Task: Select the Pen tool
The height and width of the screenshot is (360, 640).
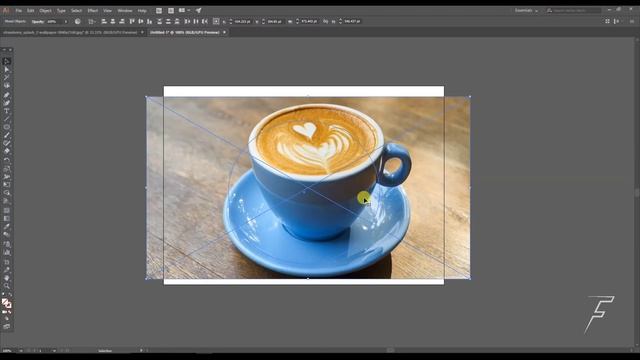Action: 7,95
